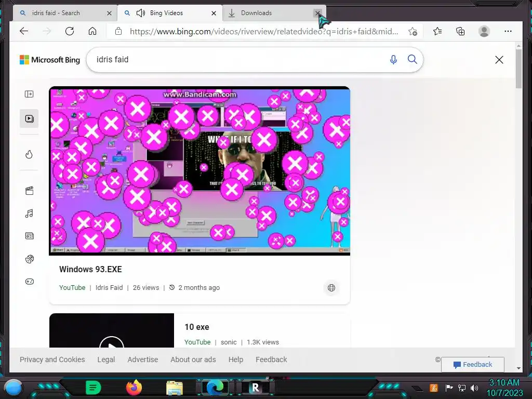Open the YouTube source for Windows 93.EXE
This screenshot has height=399, width=532.
click(72, 287)
